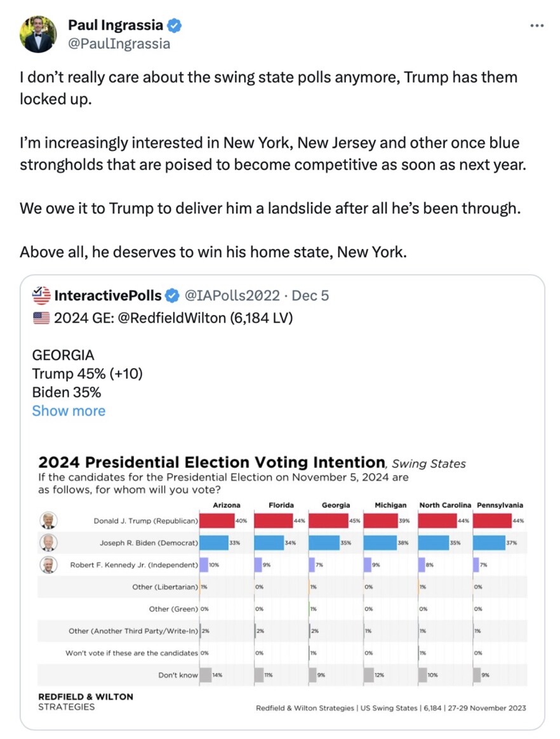Click the Pennsylvania column header

(500, 505)
